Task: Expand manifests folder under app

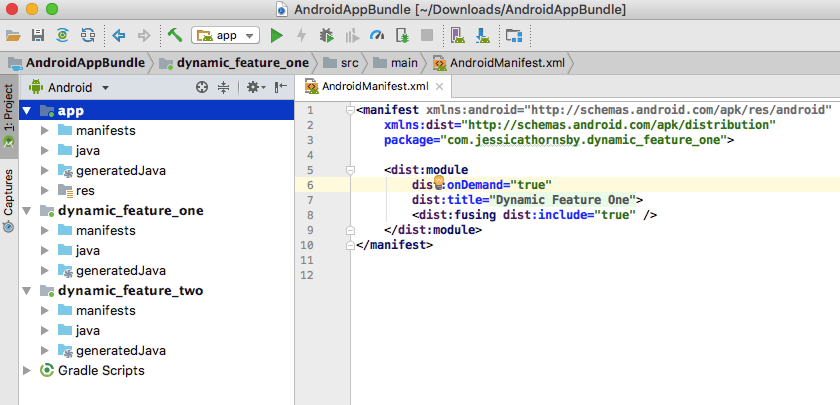Action: [45, 131]
